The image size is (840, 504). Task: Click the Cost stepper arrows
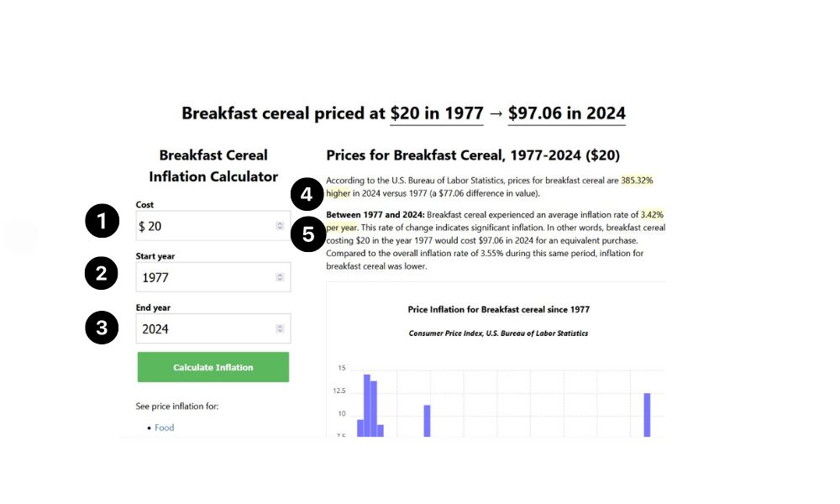click(x=280, y=226)
